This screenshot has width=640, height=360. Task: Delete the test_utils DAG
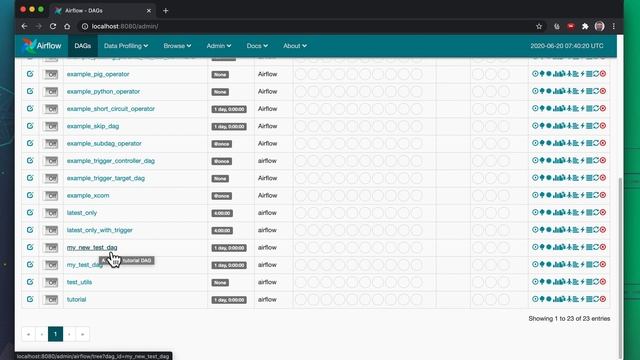(x=603, y=282)
